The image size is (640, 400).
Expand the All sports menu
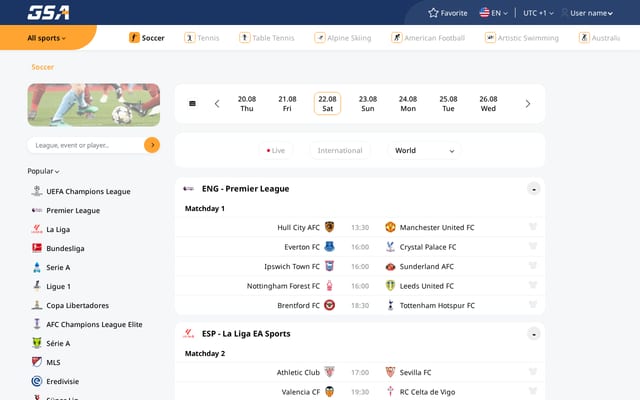click(x=46, y=38)
